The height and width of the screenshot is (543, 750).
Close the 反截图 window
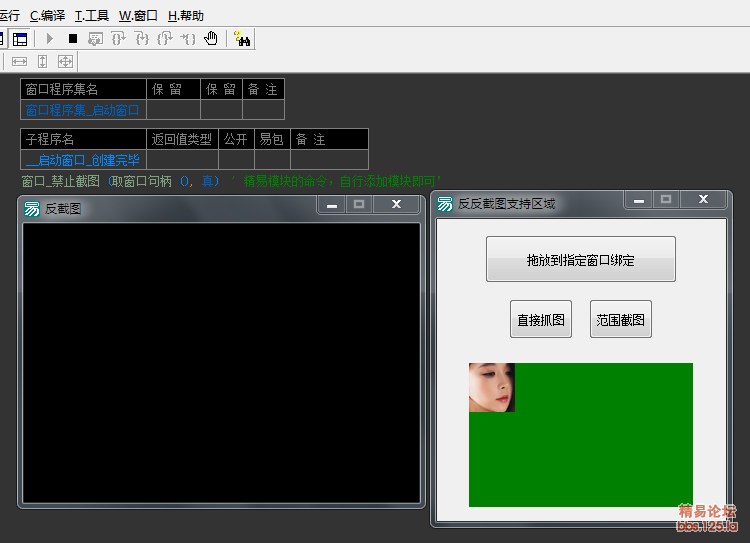click(x=396, y=205)
